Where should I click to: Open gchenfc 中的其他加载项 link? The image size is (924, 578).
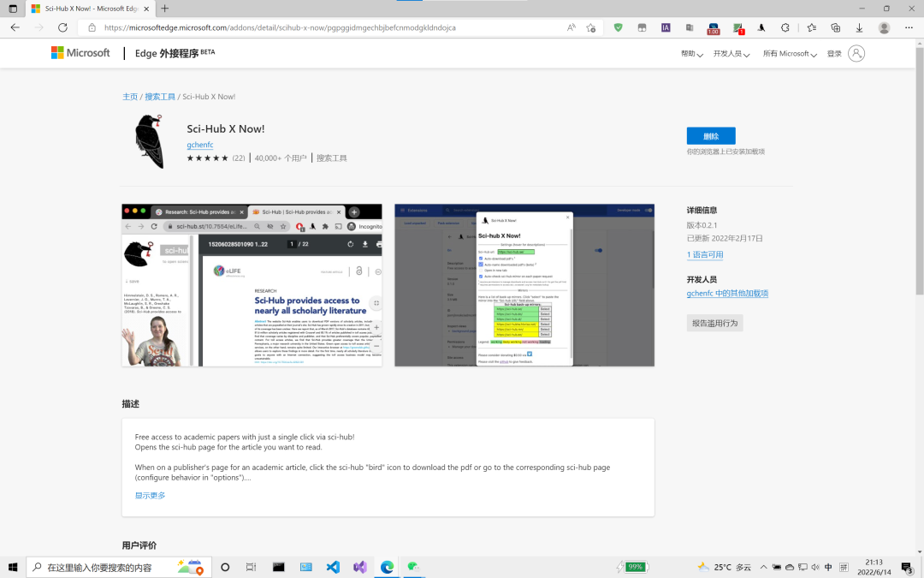727,293
